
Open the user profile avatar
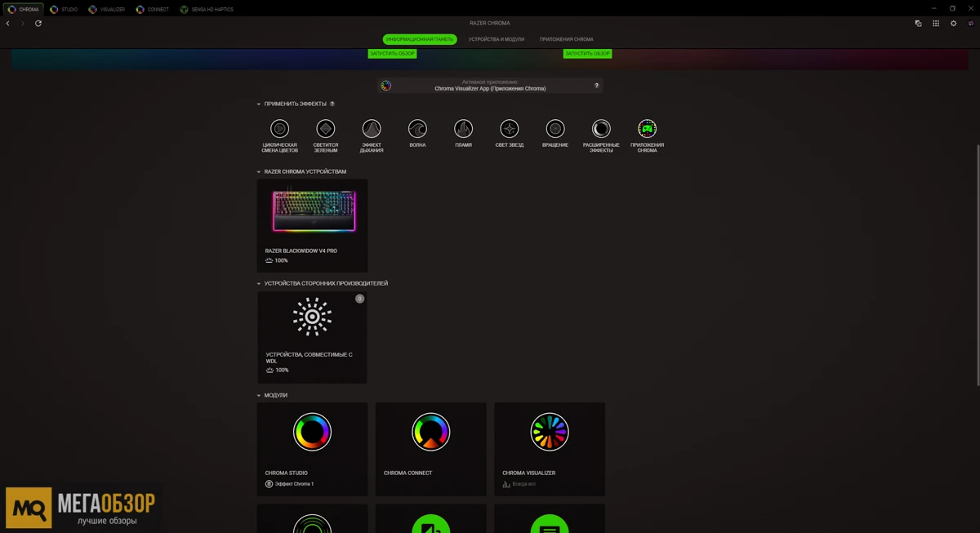click(971, 24)
